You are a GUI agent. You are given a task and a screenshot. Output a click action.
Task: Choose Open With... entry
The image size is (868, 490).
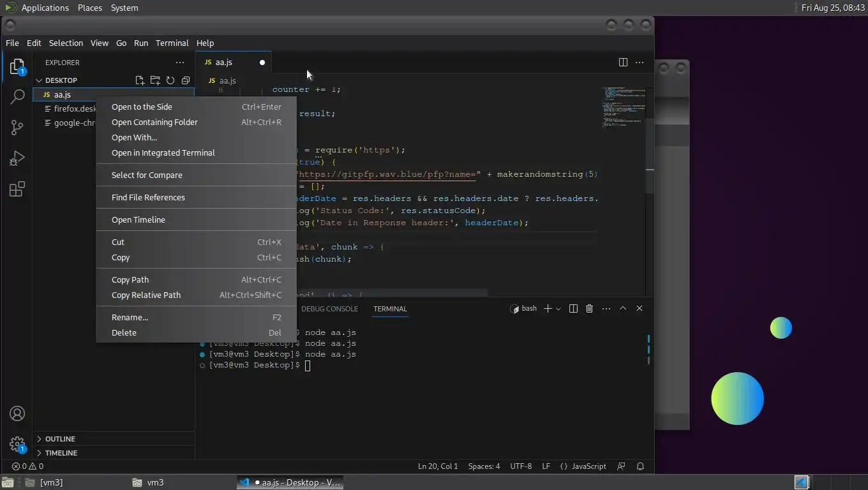[196, 138]
